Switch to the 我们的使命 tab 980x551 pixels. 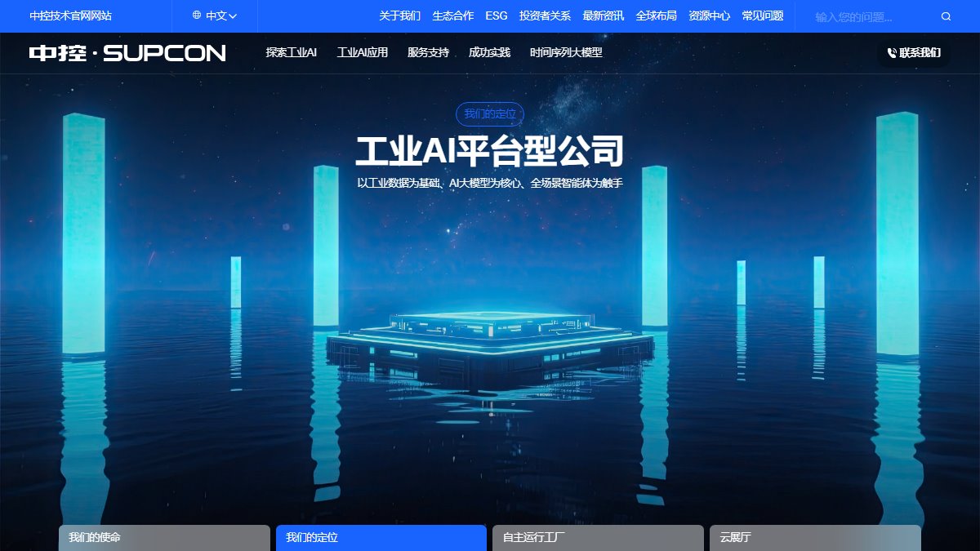164,538
